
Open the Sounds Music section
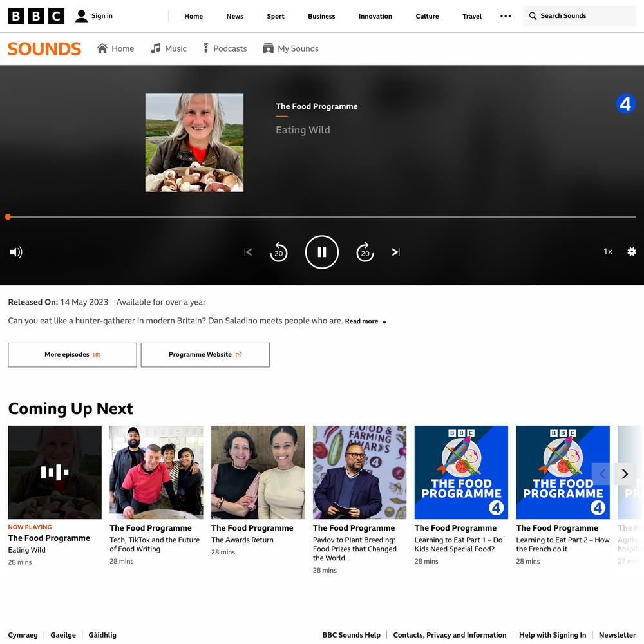click(168, 48)
